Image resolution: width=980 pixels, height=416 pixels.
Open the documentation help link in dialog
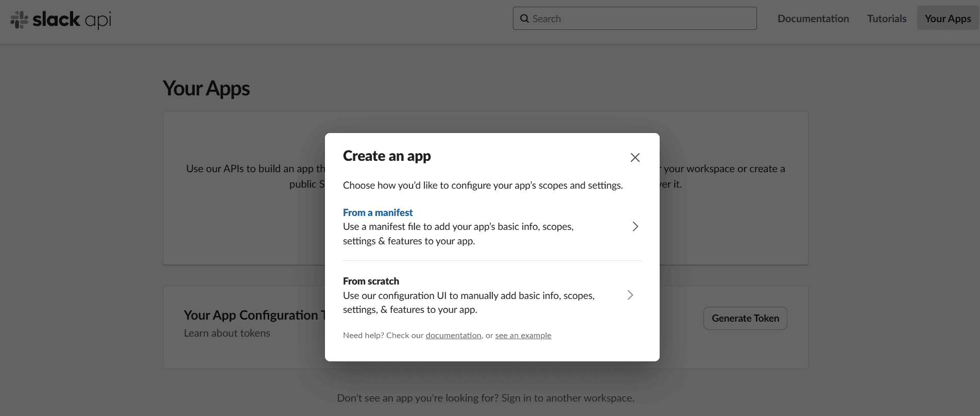coord(453,336)
